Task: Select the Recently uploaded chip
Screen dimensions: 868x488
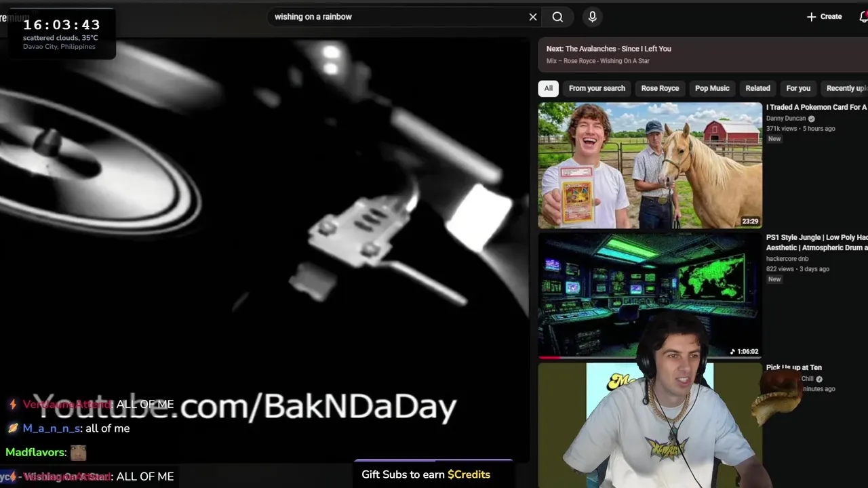Action: (x=846, y=88)
